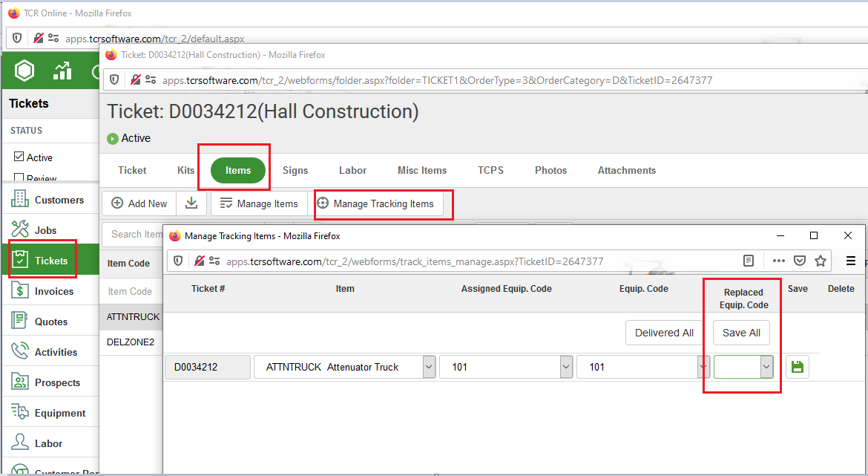Screen dimensions: 868x476
Task: Click the shield icon in TCR Online address bar
Action: (x=16, y=38)
